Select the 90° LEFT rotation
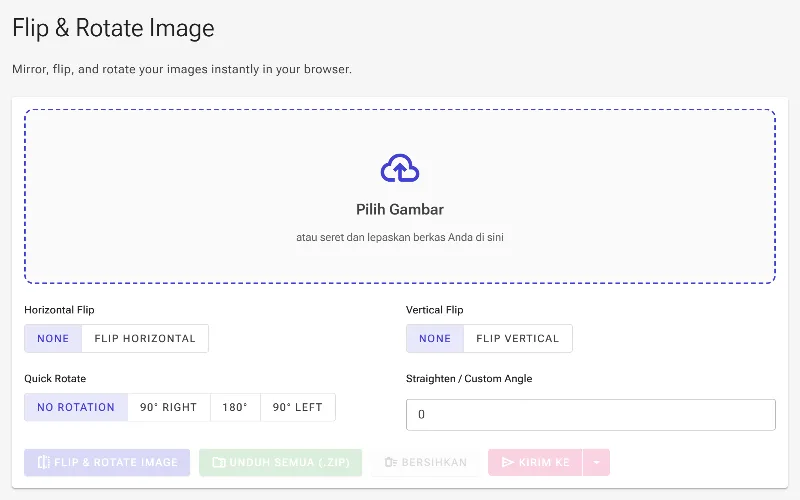Image resolution: width=800 pixels, height=500 pixels. click(x=298, y=407)
